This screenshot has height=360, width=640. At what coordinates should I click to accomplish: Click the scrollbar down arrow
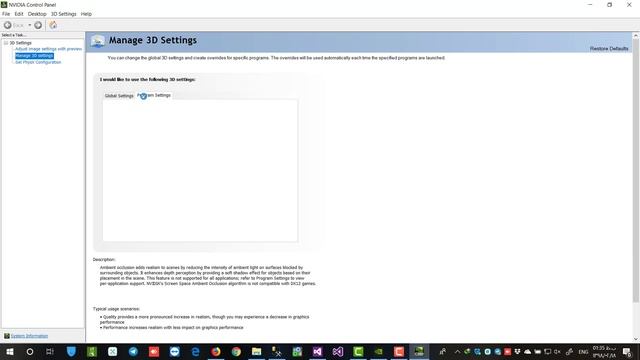pos(636,339)
